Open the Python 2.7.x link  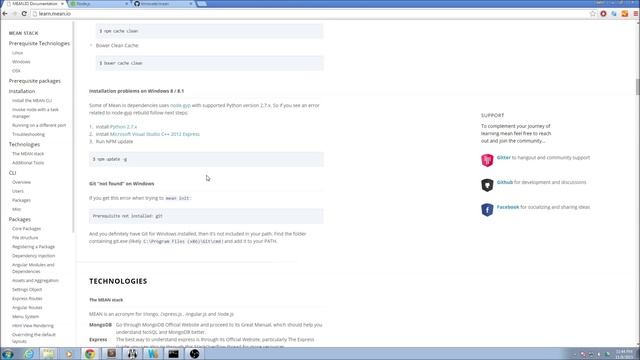pyautogui.click(x=123, y=127)
